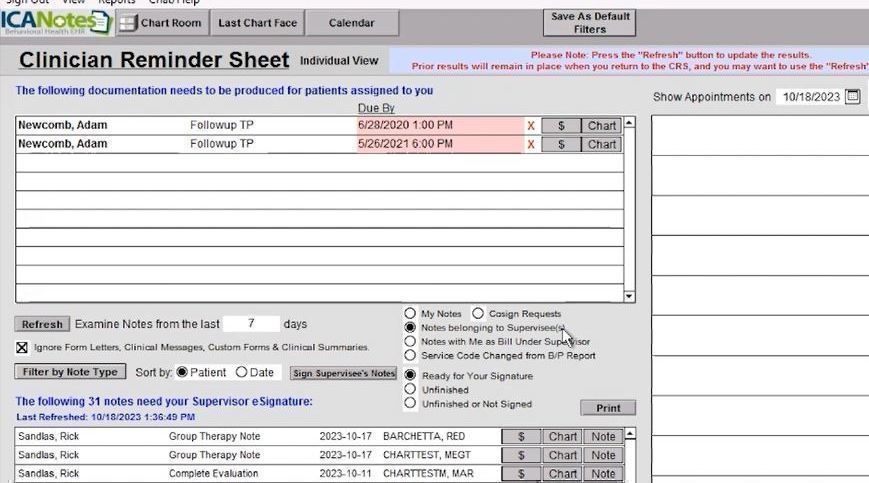Print the notes list
Viewport: 869px width, 483px height.
coord(608,408)
